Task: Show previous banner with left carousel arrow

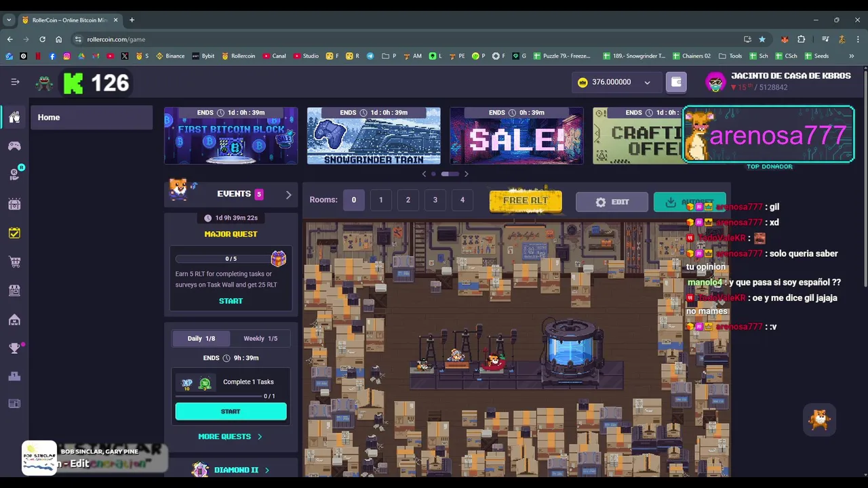Action: (x=425, y=174)
